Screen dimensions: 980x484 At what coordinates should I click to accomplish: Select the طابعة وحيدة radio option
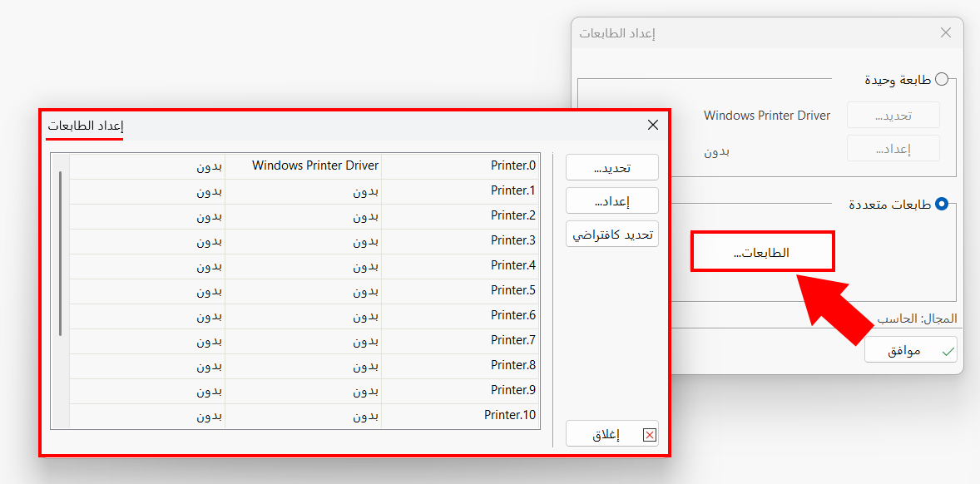pyautogui.click(x=942, y=80)
